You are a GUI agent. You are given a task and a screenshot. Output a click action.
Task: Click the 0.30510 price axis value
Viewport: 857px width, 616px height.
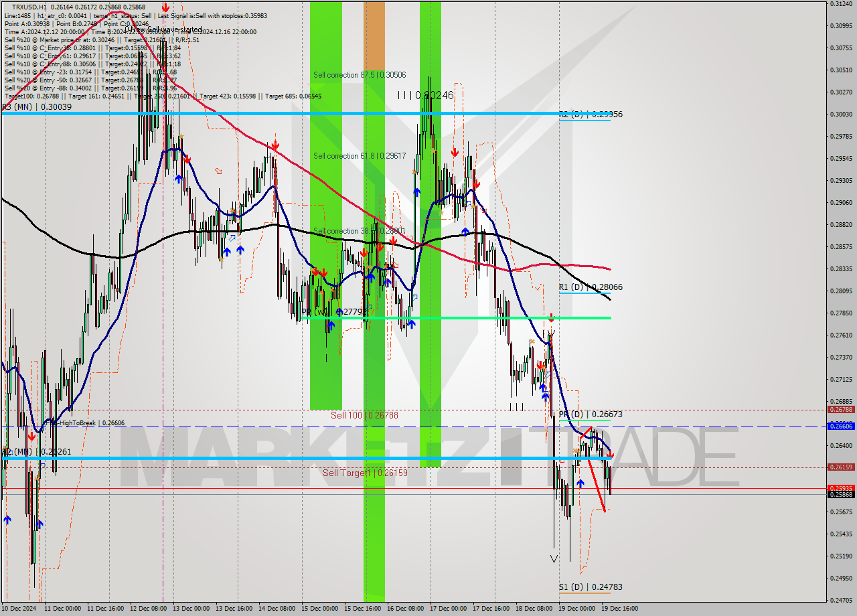pos(841,70)
